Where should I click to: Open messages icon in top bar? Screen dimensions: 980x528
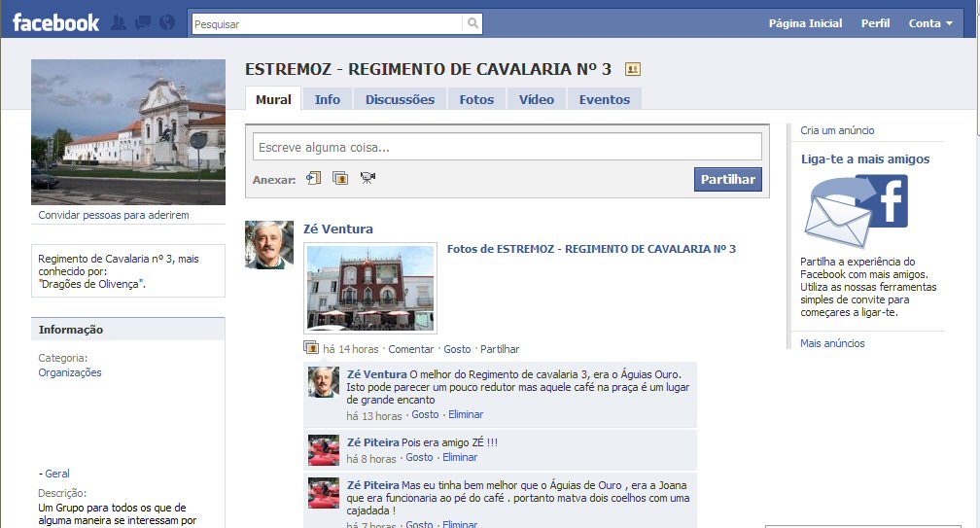tap(143, 23)
